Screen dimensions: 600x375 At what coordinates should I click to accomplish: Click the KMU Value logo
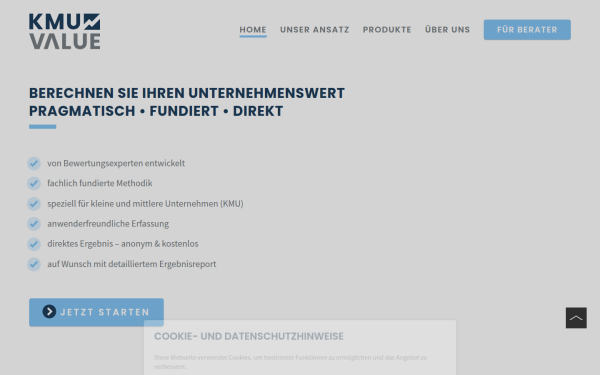pyautogui.click(x=65, y=31)
